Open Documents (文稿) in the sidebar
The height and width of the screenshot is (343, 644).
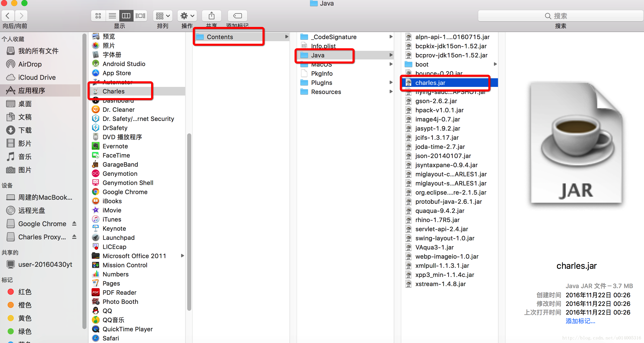point(41,117)
